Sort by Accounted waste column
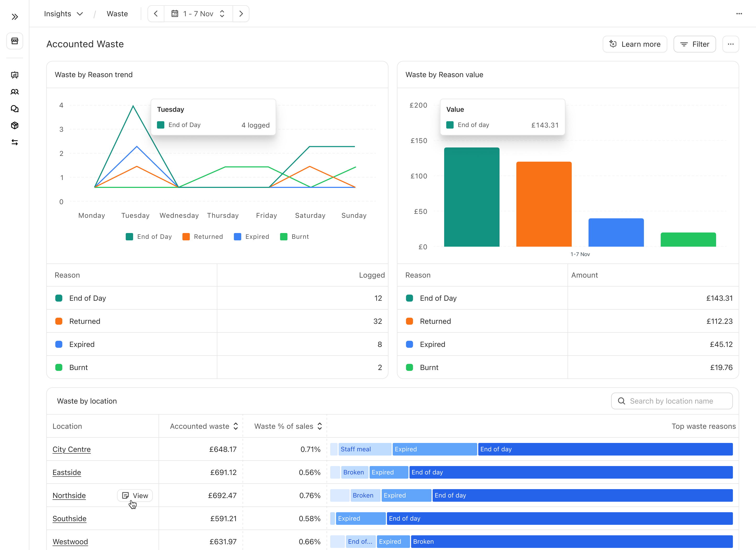The height and width of the screenshot is (550, 756). click(x=204, y=426)
